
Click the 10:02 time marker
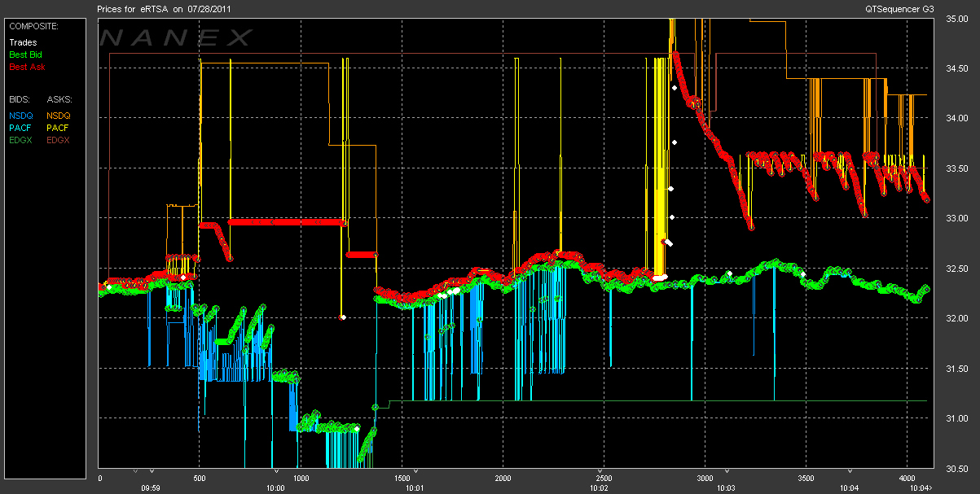pos(599,488)
